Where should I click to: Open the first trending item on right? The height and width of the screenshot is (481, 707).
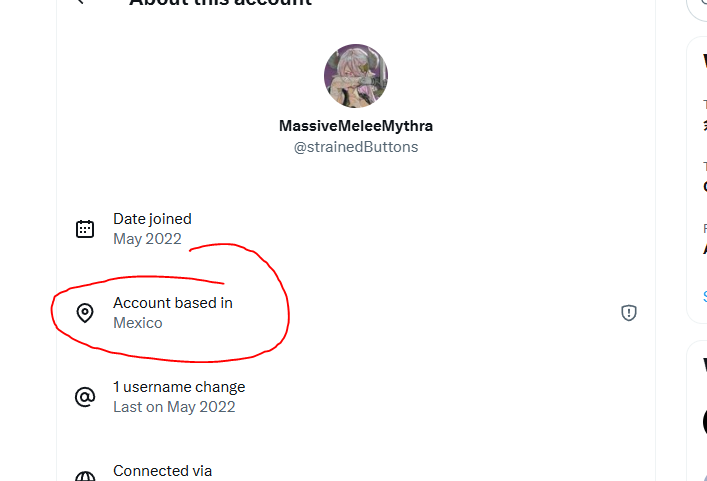pyautogui.click(x=704, y=115)
